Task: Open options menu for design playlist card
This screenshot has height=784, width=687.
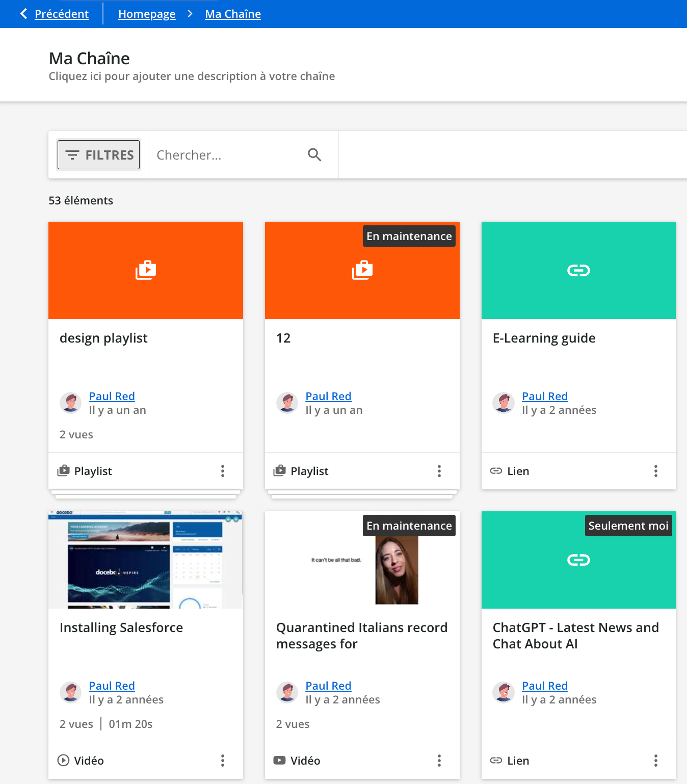Action: tap(223, 471)
